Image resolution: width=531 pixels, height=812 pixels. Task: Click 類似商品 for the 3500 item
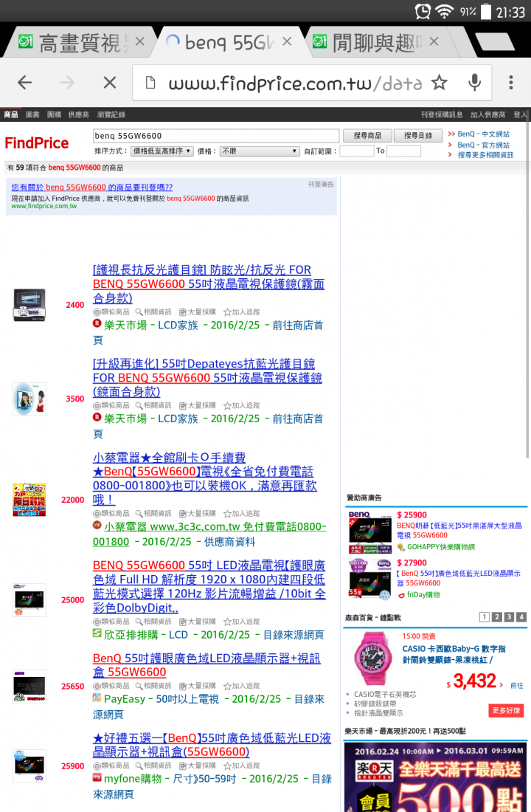click(111, 405)
